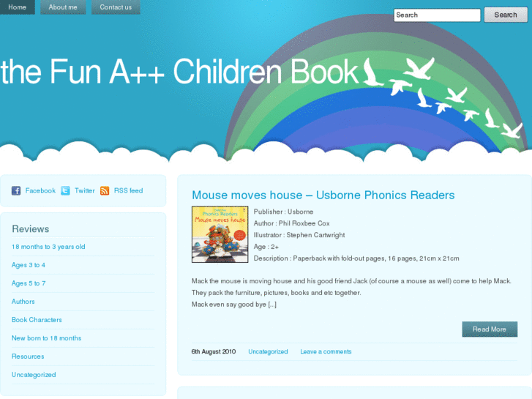This screenshot has height=399, width=532.
Task: Select the 'Ages 5 to 7' category
Action: tap(29, 283)
